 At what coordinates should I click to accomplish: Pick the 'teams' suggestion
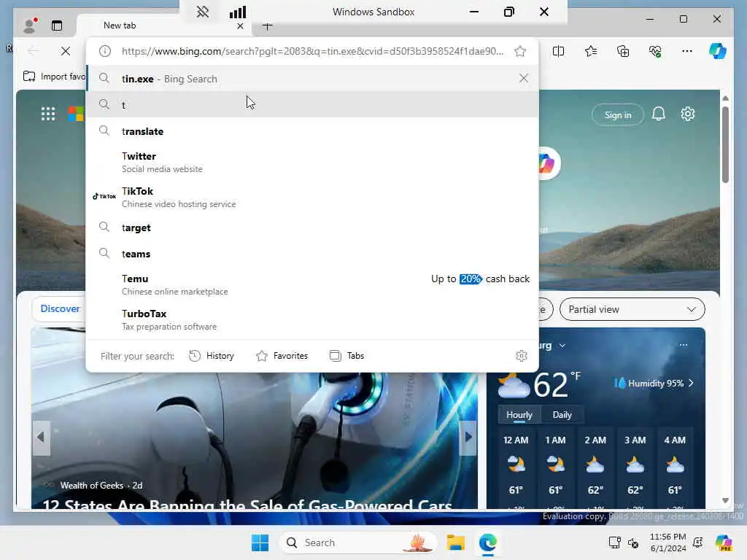pos(312,253)
